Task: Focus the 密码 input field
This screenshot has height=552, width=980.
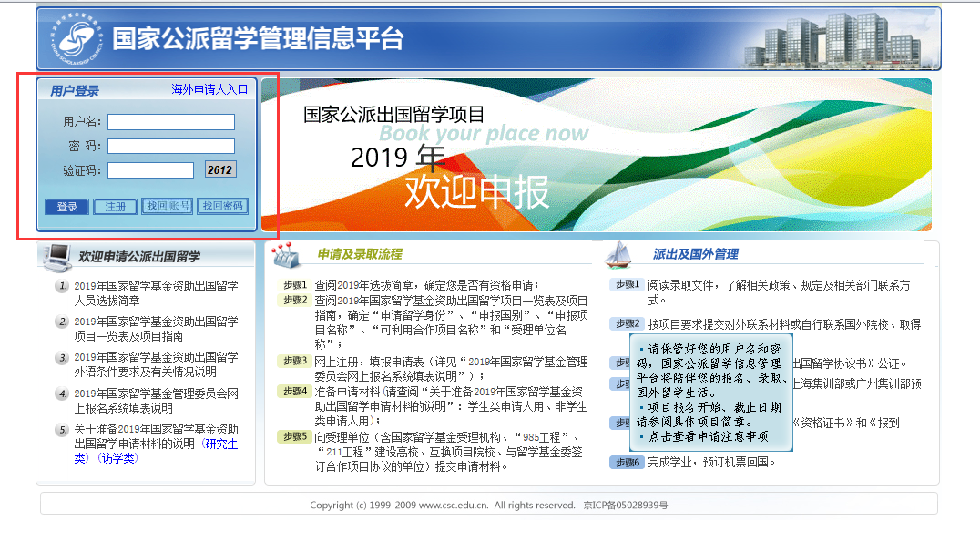Action: pyautogui.click(x=171, y=146)
